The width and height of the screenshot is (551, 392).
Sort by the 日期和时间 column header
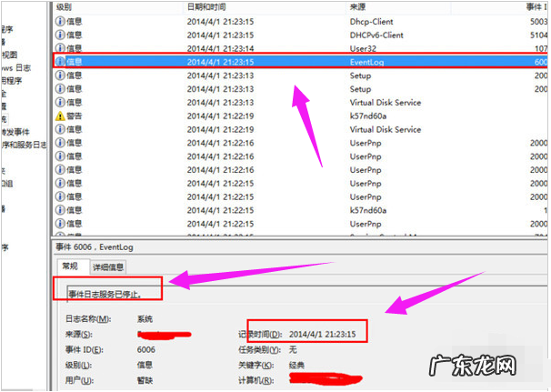point(206,7)
